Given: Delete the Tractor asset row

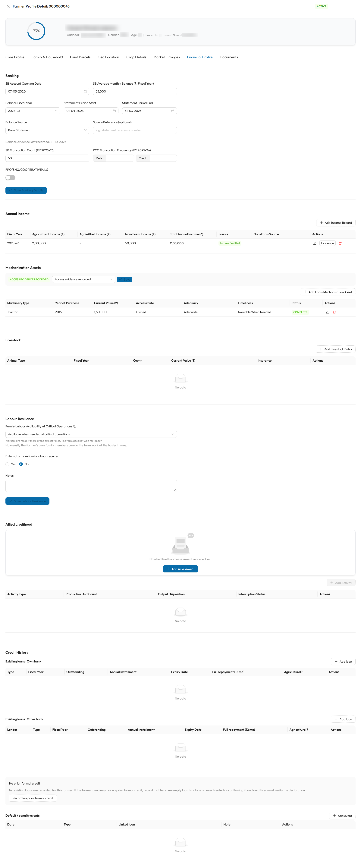Looking at the screenshot, I should tap(334, 312).
